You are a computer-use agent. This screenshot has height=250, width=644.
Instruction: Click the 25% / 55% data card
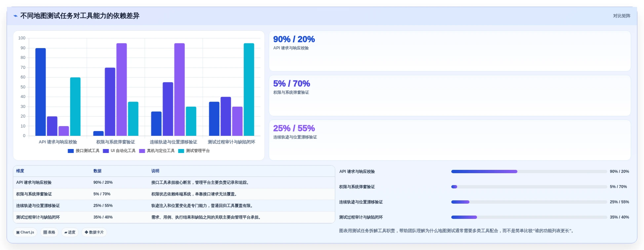pos(450,140)
